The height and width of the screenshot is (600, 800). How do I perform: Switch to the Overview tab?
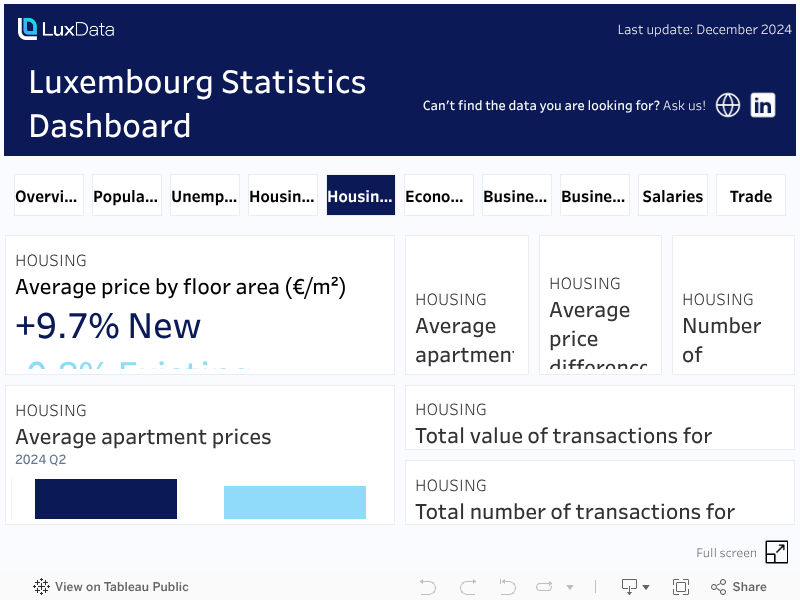tap(48, 196)
